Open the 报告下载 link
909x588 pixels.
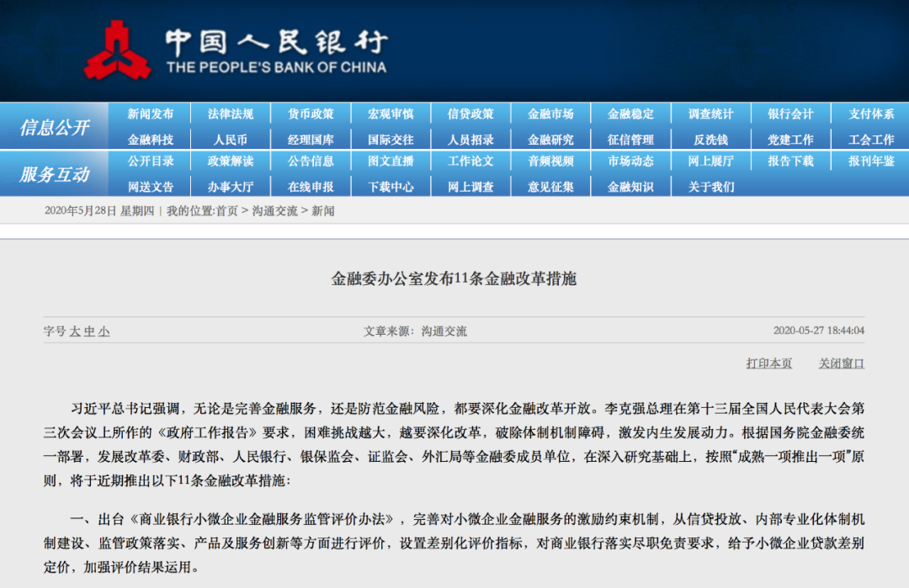(790, 161)
